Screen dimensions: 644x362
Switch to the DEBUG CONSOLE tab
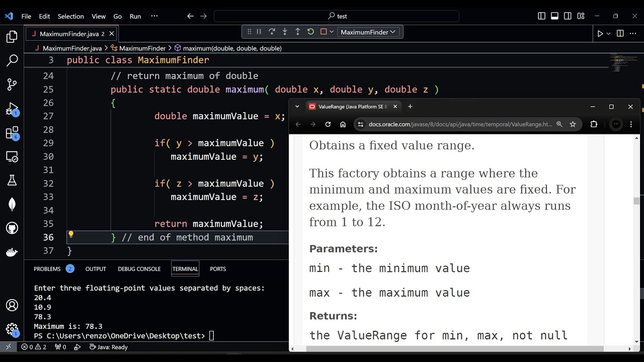pos(139,269)
